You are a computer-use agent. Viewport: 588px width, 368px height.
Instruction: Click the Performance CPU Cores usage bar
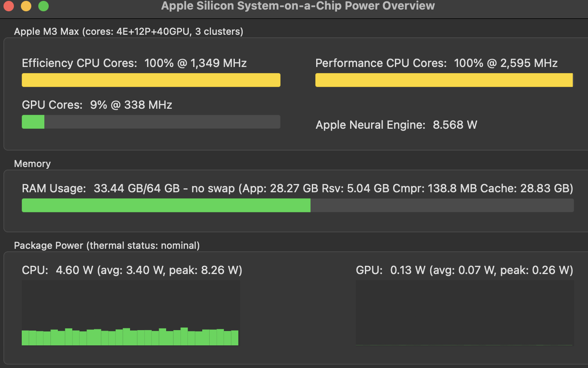coord(444,80)
